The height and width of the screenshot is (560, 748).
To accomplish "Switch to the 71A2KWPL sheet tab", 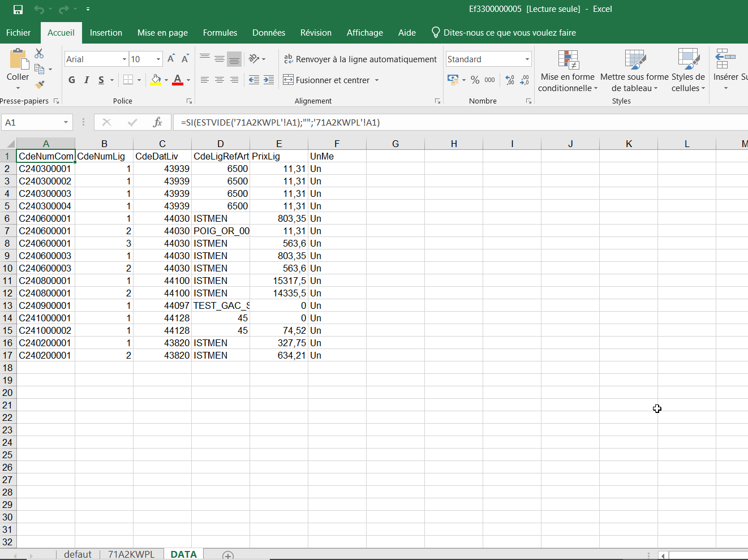I will [x=131, y=554].
